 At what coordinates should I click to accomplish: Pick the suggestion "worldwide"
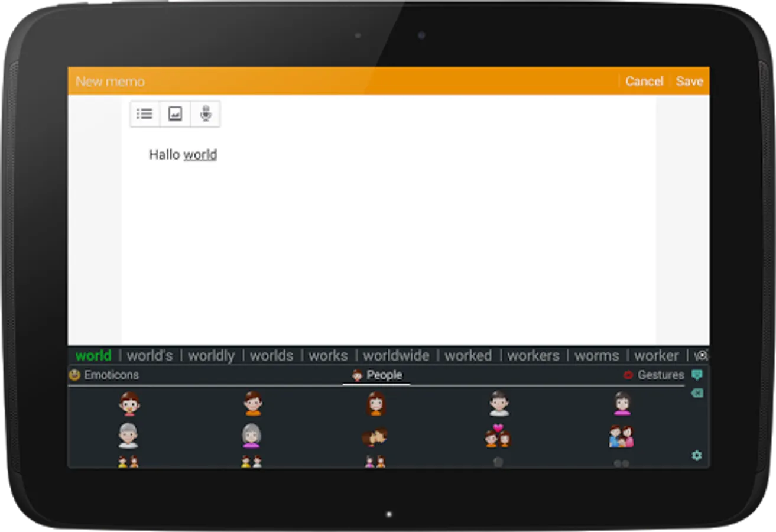[396, 355]
